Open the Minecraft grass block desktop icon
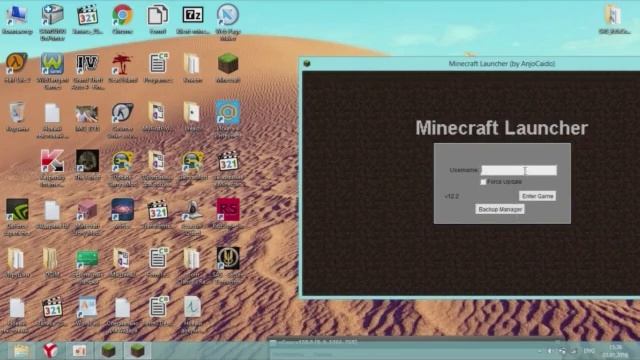The height and width of the screenshot is (360, 640). point(228,63)
